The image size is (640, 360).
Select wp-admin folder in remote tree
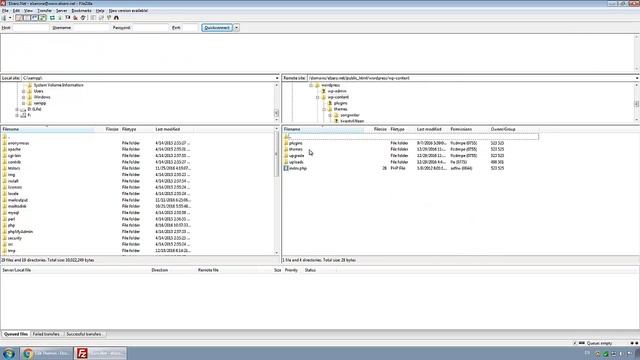click(337, 91)
